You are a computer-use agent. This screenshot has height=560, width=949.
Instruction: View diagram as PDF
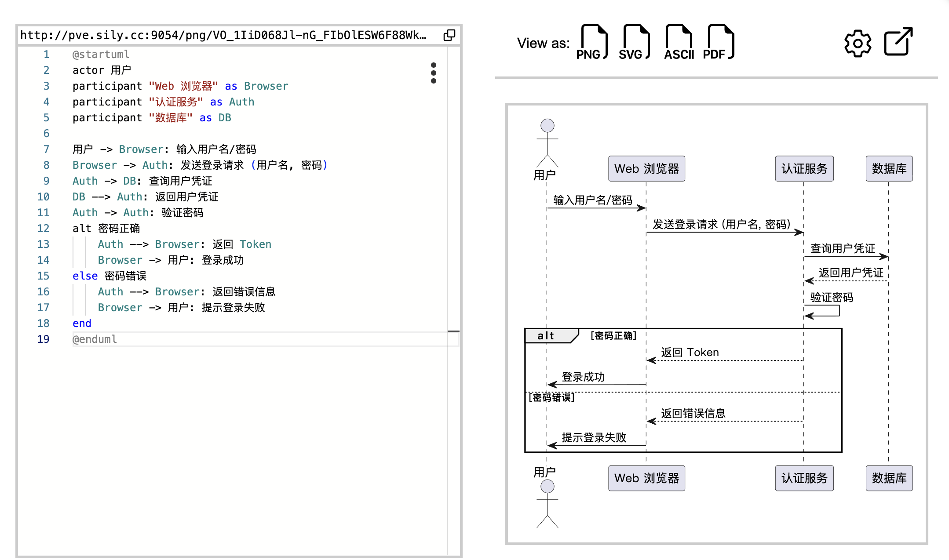point(718,43)
